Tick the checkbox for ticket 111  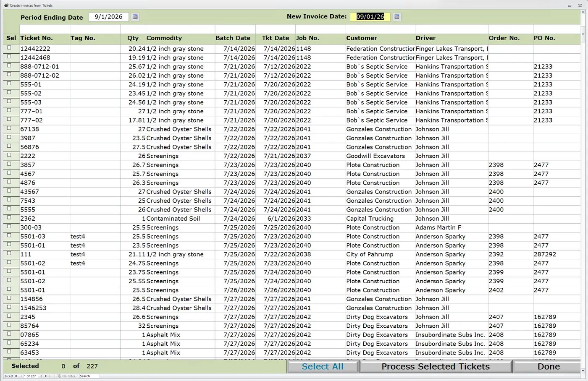pyautogui.click(x=9, y=253)
